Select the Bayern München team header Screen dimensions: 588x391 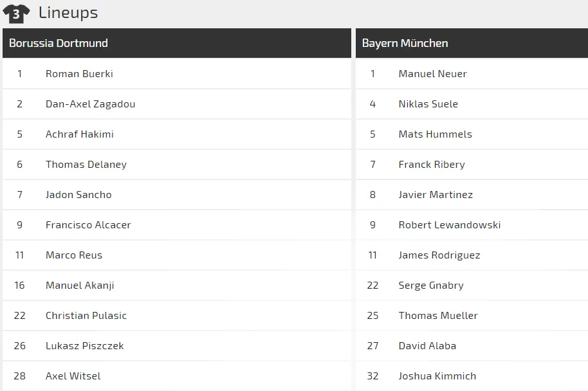coord(405,43)
